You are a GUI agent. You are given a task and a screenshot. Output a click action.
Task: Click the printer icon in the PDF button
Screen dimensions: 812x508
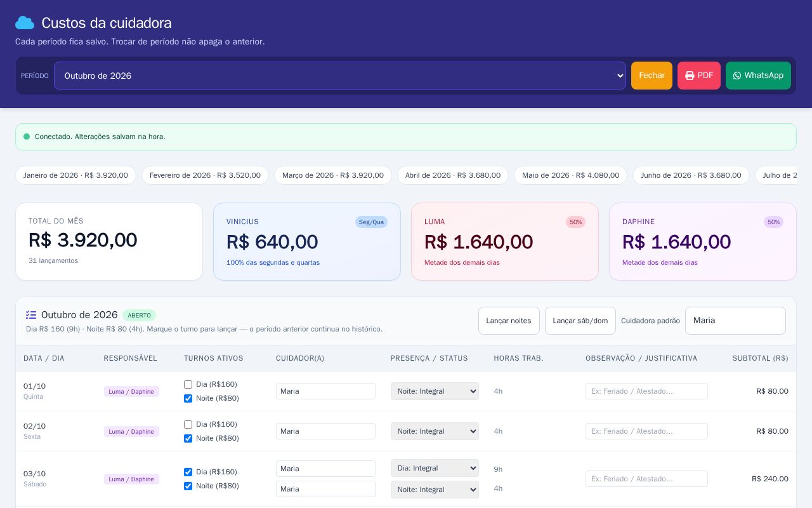(690, 76)
